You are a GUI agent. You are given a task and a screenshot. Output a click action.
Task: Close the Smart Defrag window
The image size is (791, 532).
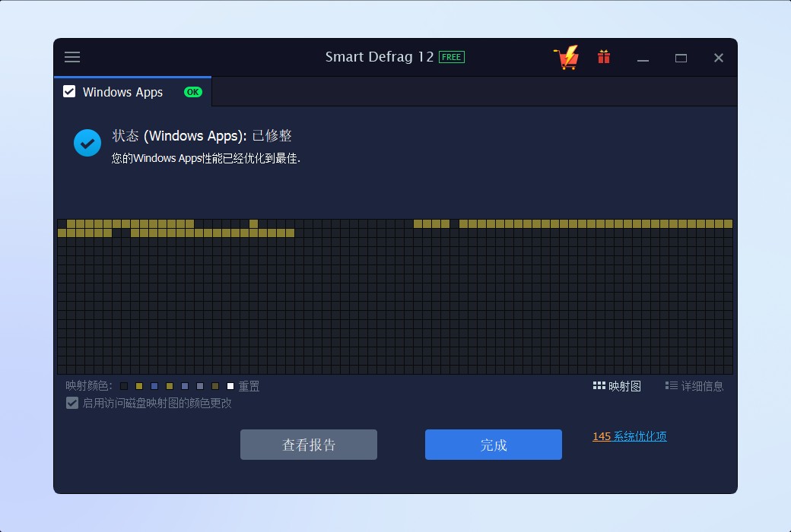click(719, 58)
